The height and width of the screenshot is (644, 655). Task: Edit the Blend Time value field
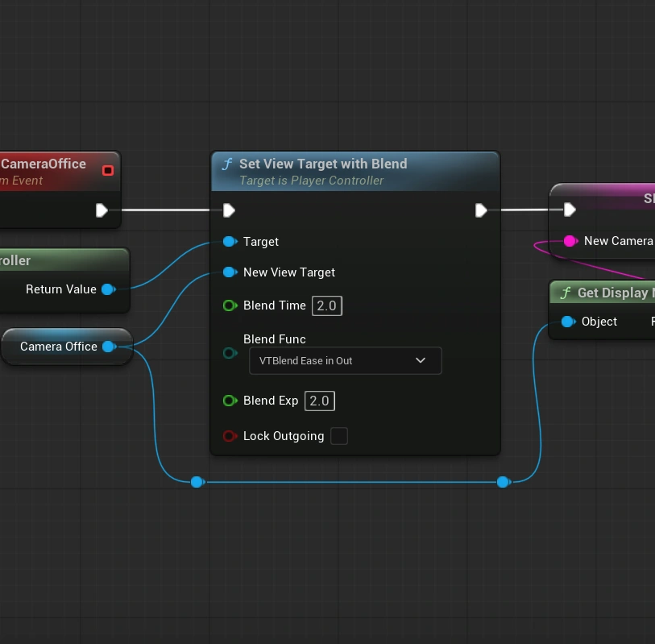pos(327,305)
